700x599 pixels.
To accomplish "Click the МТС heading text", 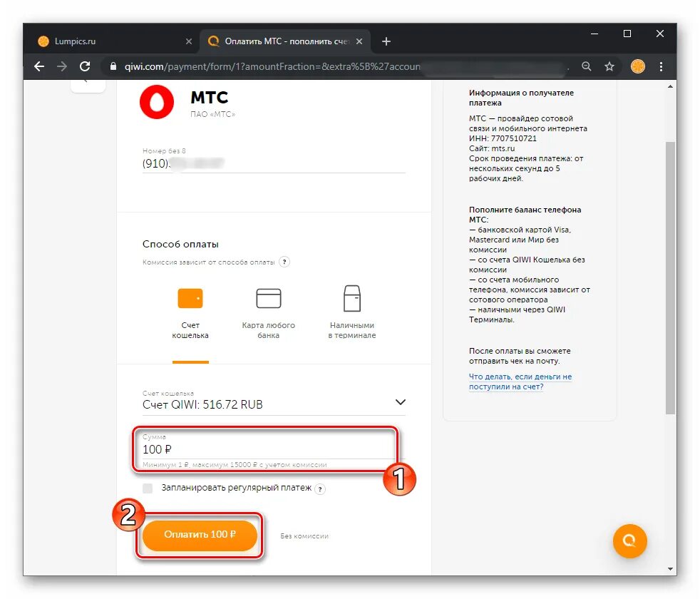I will pyautogui.click(x=209, y=98).
